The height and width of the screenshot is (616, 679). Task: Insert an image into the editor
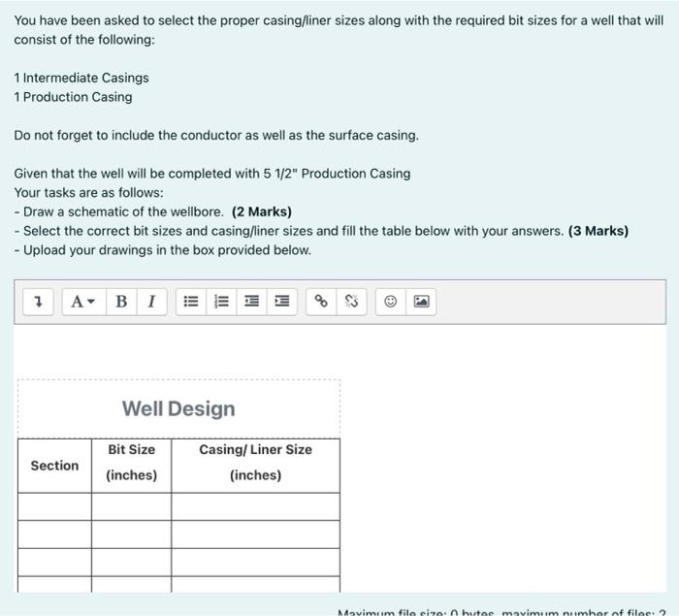point(421,302)
